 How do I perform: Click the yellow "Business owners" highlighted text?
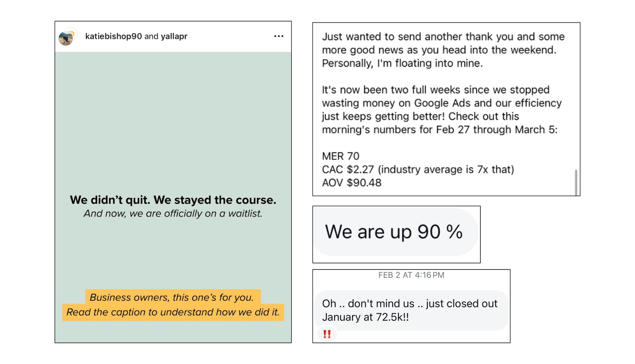[172, 297]
